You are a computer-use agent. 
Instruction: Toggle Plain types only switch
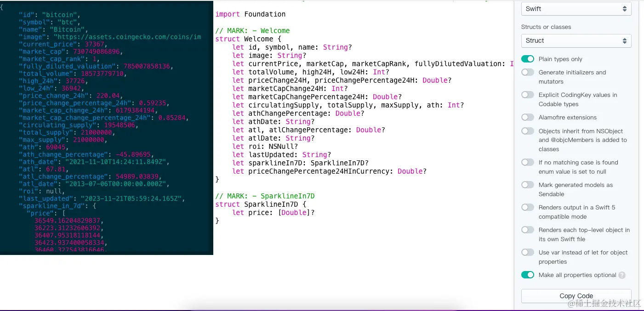(x=528, y=59)
